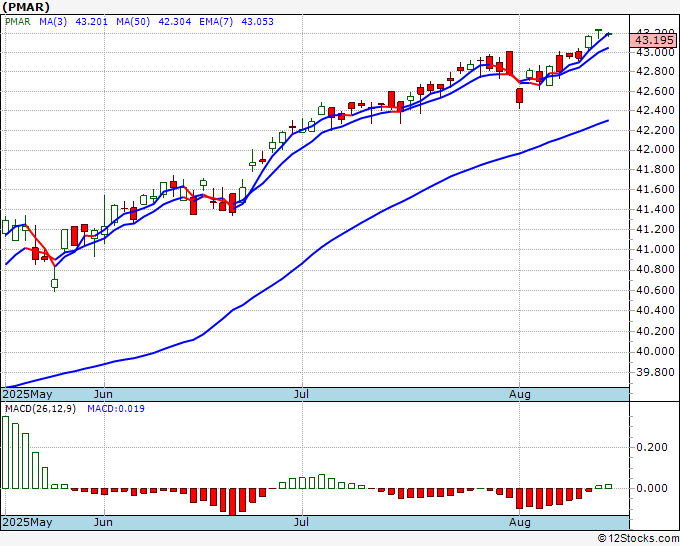Click the 40.600 price axis label
680x546 pixels.
655,290
